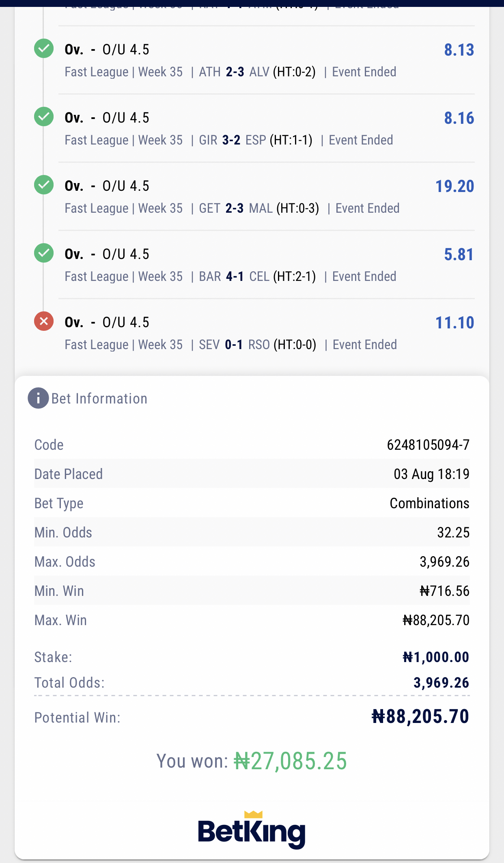Tap bet code 6248105094-7
This screenshot has height=863, width=504.
click(428, 445)
